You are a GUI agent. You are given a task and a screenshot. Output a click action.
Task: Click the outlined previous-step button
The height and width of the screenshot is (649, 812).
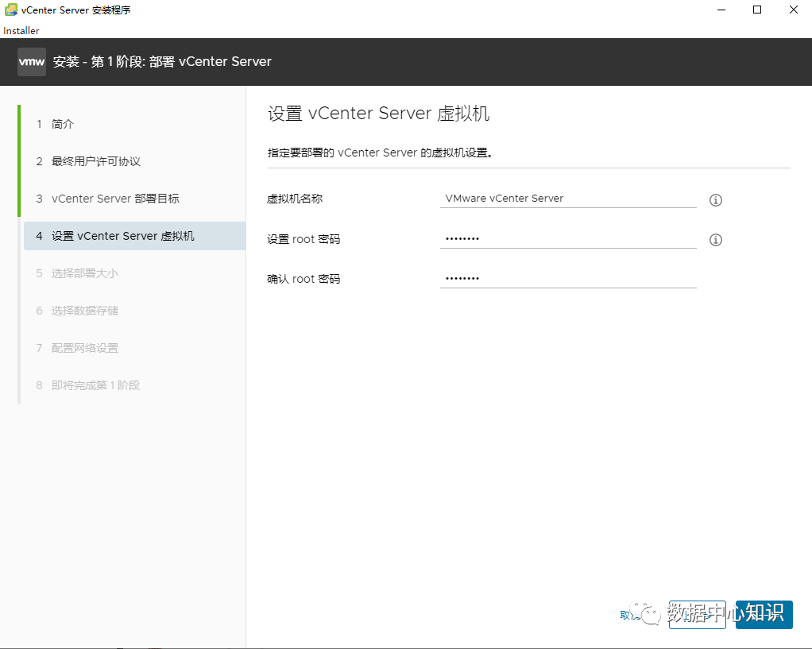coord(697,615)
